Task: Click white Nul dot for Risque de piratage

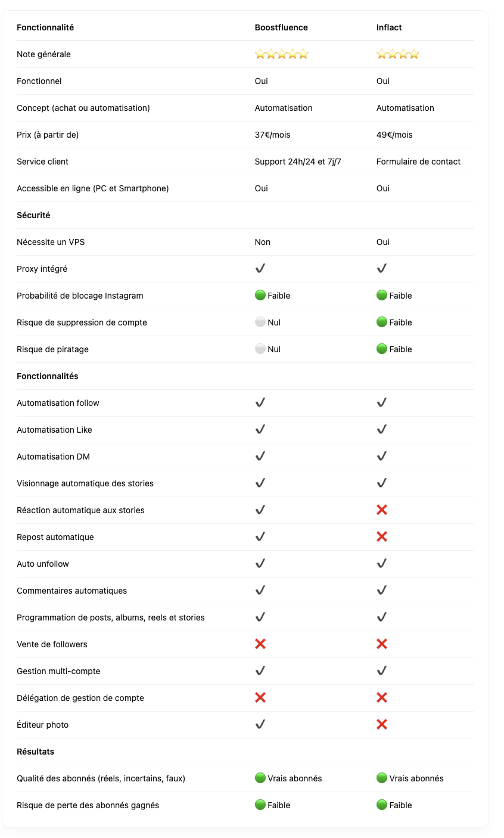Action: 260,349
